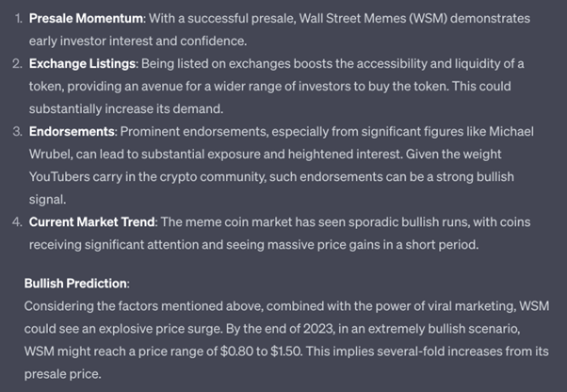Click list number 3 marker

[x=17, y=132]
